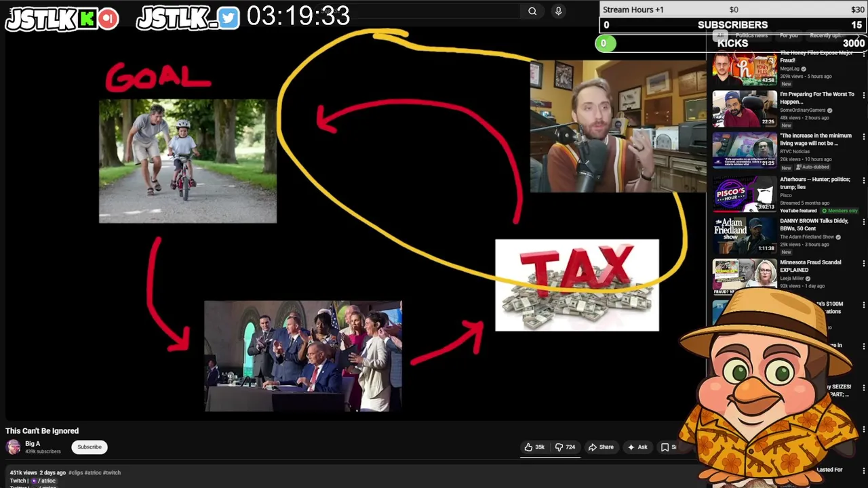868x488 pixels.
Task: Open the Share button
Action: coord(601,447)
